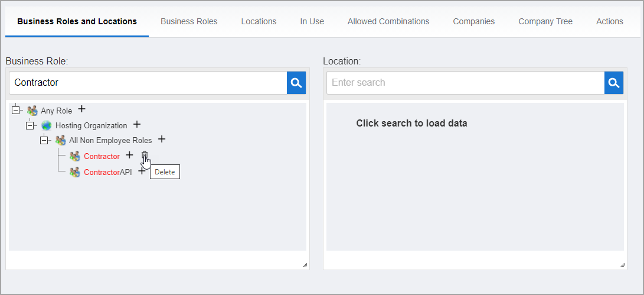The width and height of the screenshot is (644, 295).
Task: Open the Locations tab
Action: [259, 21]
